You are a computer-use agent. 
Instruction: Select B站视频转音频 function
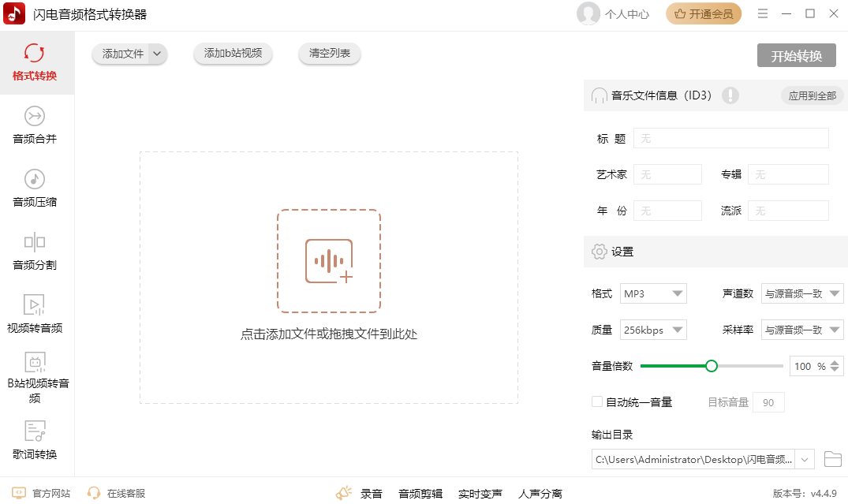tap(33, 371)
